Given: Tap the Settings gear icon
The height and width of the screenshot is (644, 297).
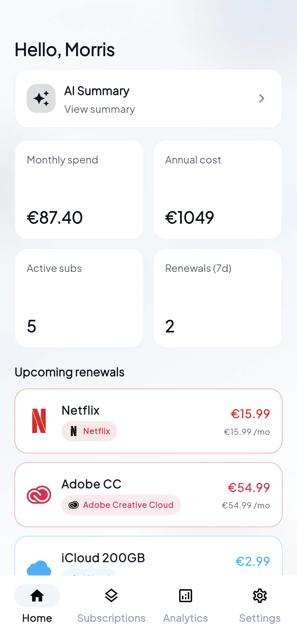Looking at the screenshot, I should (x=260, y=596).
